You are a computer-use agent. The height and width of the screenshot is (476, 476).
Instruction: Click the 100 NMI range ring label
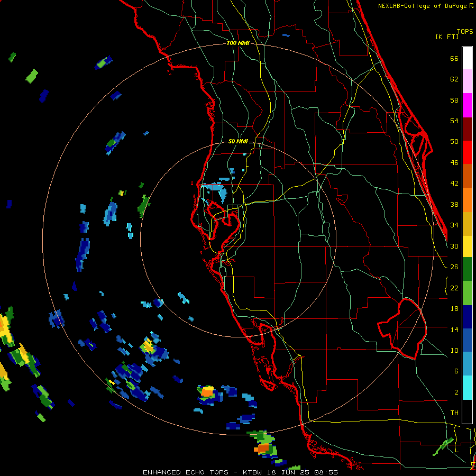238,43
